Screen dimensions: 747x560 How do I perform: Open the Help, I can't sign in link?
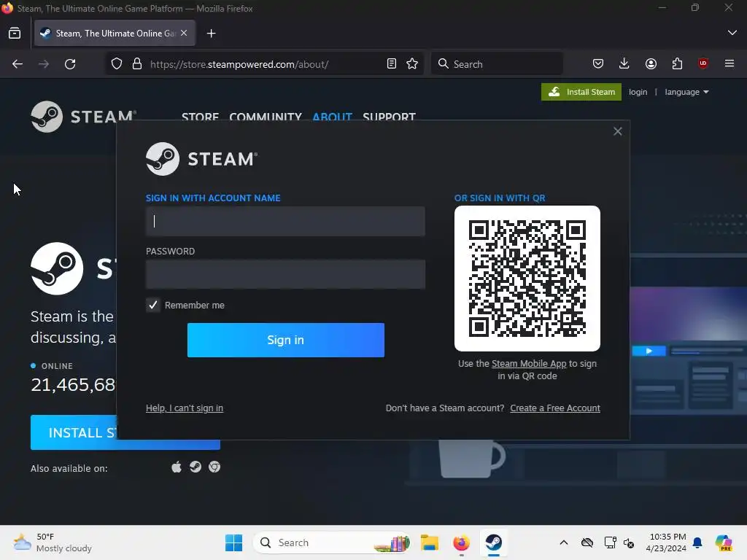[185, 408]
